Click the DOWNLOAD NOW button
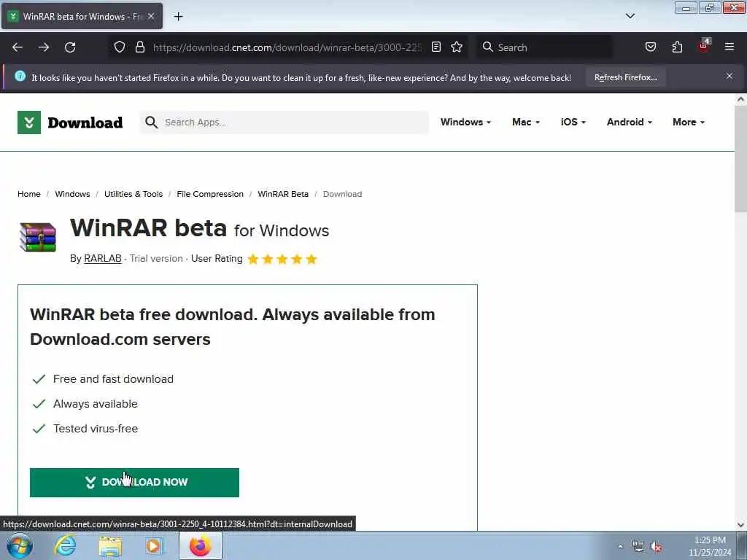 [x=134, y=483]
